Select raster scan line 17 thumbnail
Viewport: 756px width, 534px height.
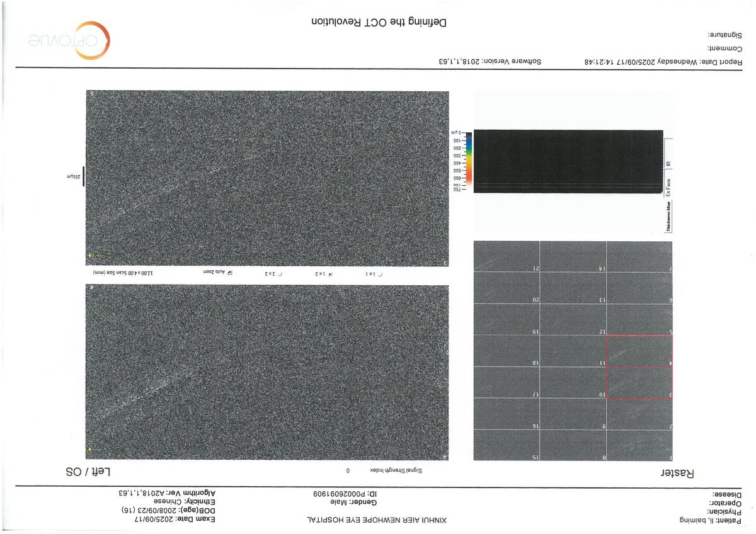[507, 382]
